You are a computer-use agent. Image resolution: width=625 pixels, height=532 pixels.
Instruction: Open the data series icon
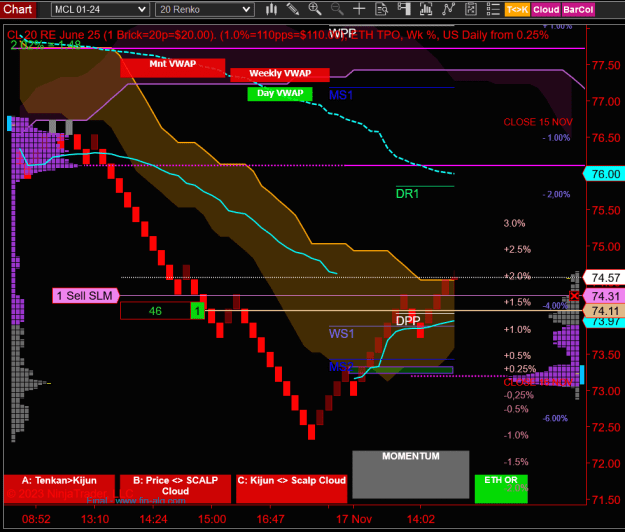coord(426,9)
